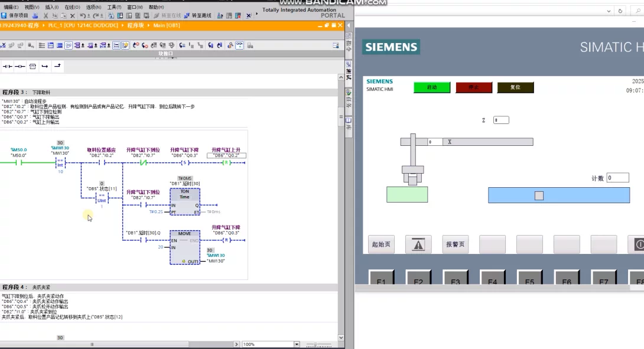
Task: Click the upload from device icon
Action: click(129, 15)
